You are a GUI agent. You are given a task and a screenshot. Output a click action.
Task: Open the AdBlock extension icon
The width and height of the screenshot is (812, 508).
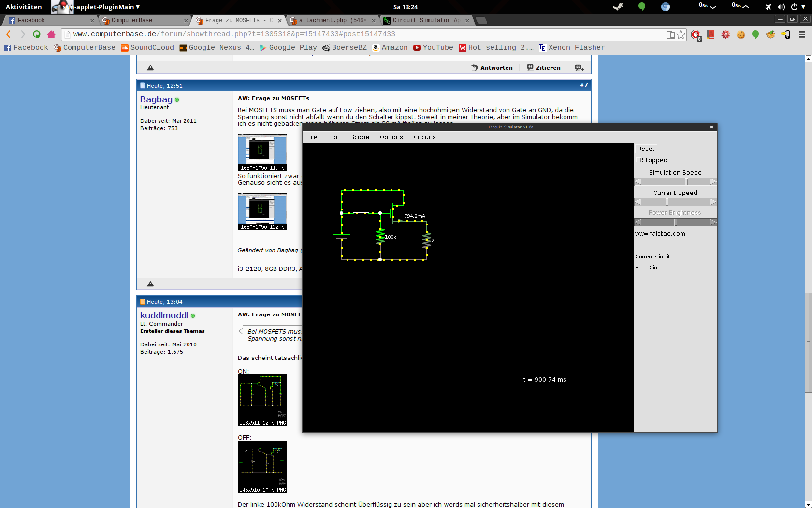[x=696, y=35]
